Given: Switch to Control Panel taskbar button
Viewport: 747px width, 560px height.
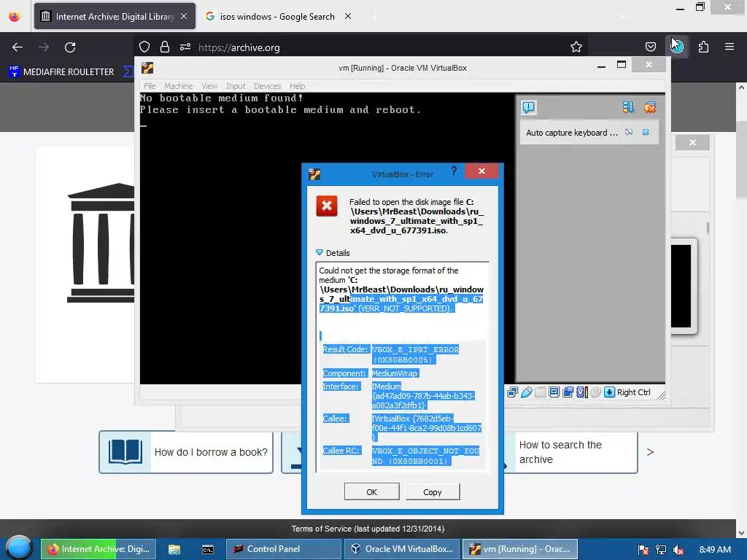Looking at the screenshot, I should click(284, 549).
